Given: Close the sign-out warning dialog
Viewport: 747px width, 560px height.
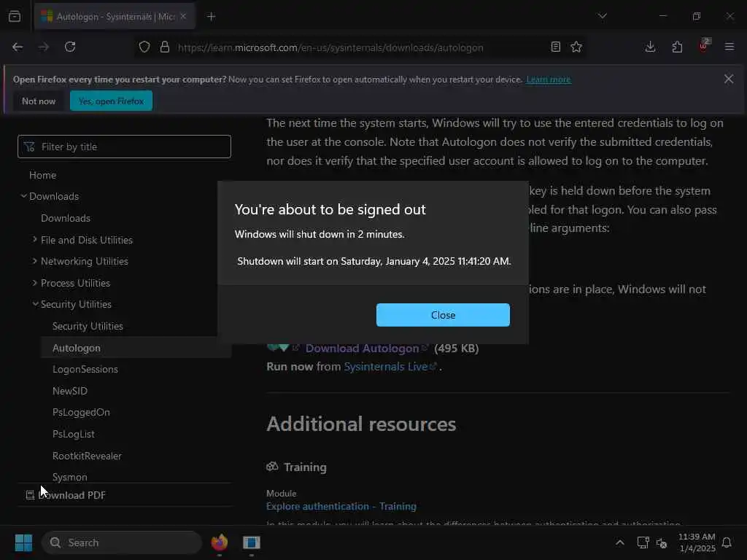Looking at the screenshot, I should (x=443, y=315).
